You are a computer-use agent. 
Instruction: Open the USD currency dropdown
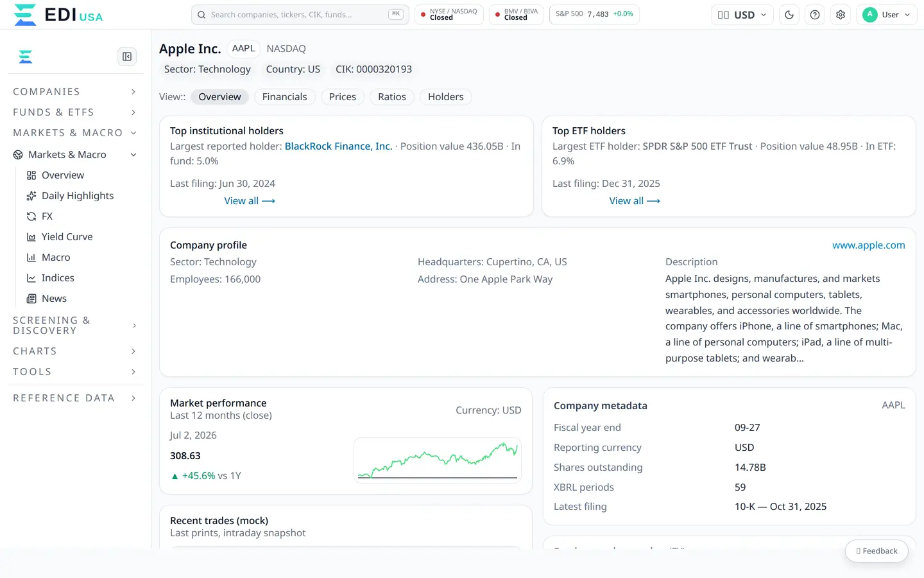pyautogui.click(x=742, y=15)
